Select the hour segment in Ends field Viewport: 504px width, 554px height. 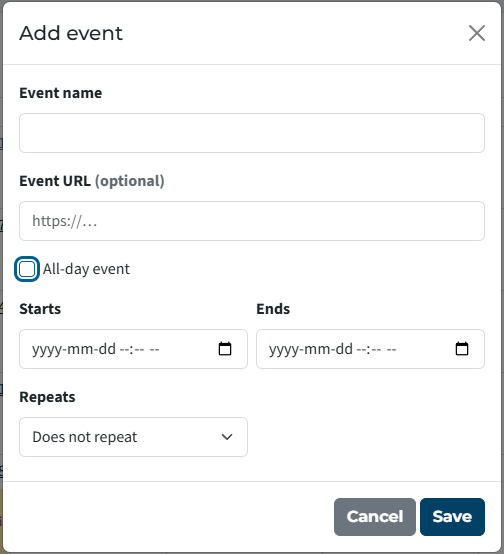point(361,349)
